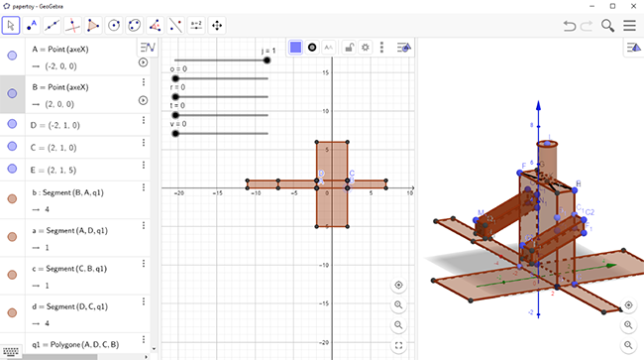Open more options for point B row

tap(144, 82)
